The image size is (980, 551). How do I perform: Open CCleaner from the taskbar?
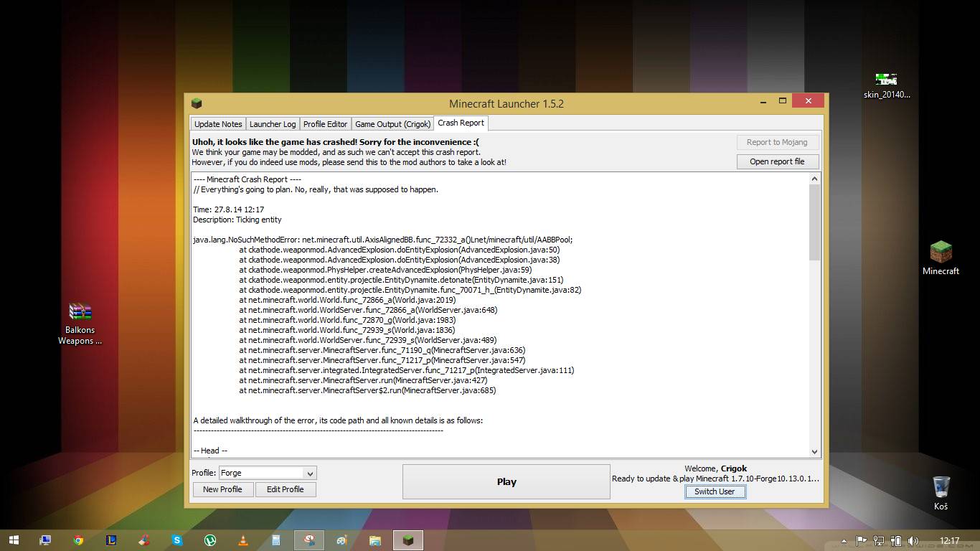click(144, 540)
